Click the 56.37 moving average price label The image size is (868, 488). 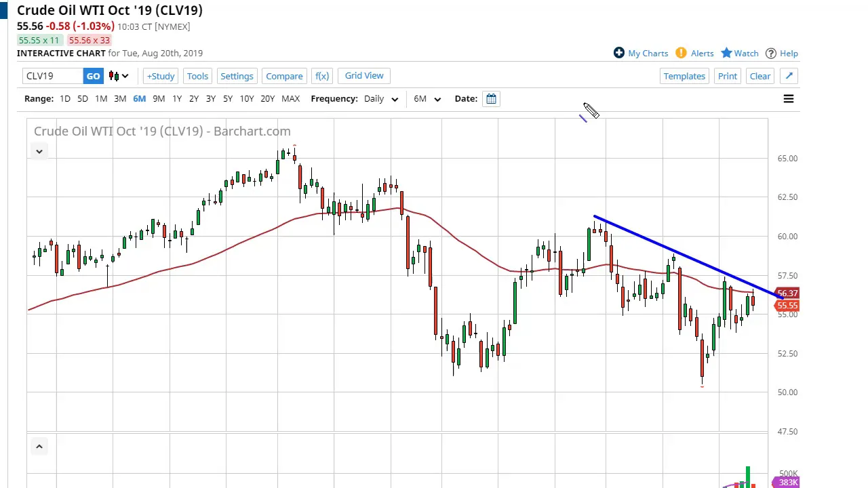(x=787, y=293)
